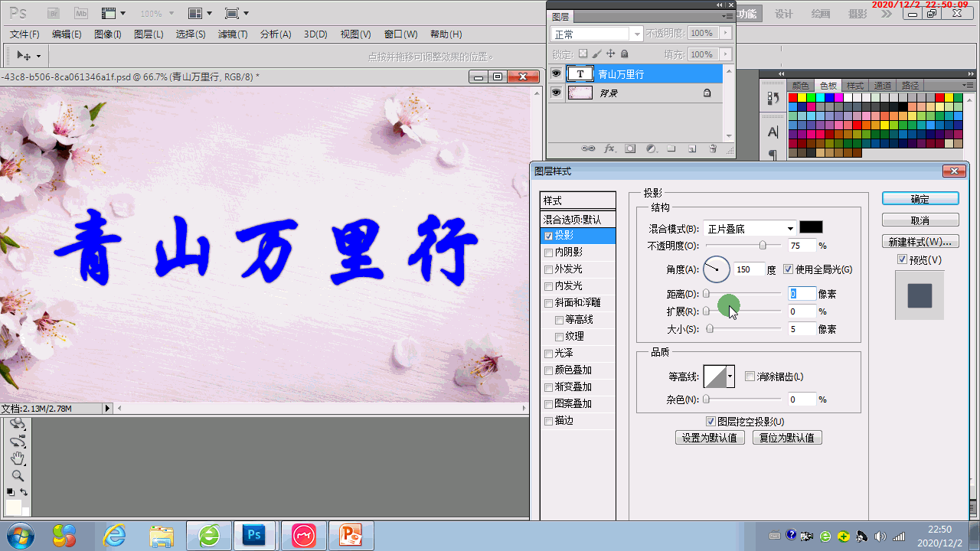Click the link layers icon
Screen dimensions: 980x551
588,148
